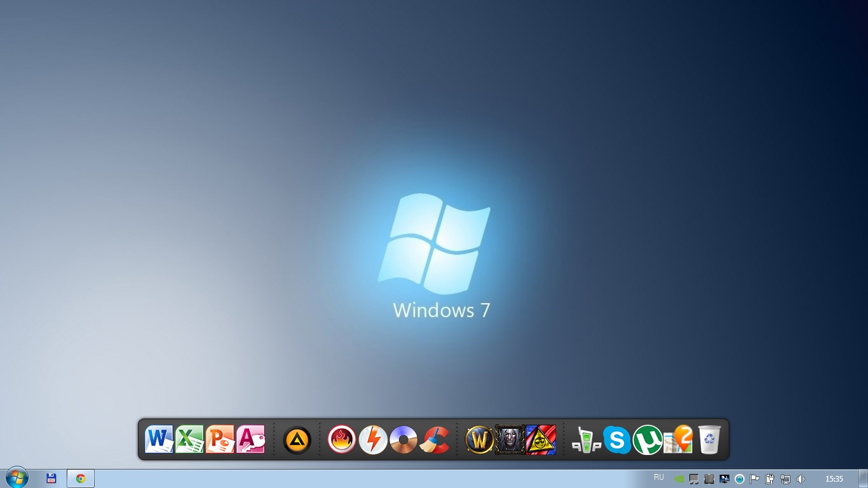Viewport: 868px width, 488px height.
Task: Open the Recycle Bin in the dock
Action: (x=709, y=440)
